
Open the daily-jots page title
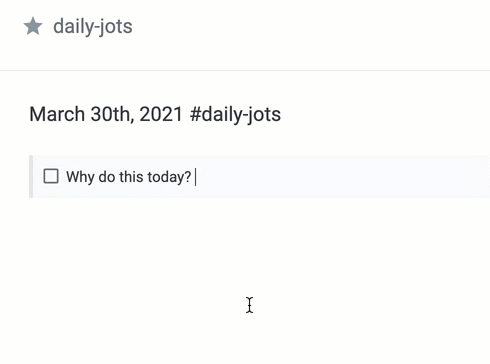pos(93,27)
